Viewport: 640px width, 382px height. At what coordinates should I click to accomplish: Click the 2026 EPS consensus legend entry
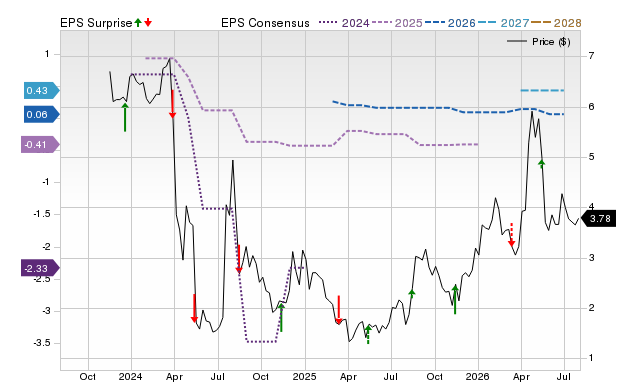pyautogui.click(x=450, y=23)
